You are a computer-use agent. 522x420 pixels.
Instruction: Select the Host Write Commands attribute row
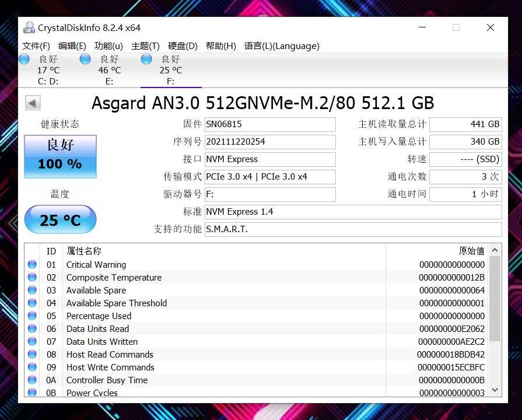(257, 367)
